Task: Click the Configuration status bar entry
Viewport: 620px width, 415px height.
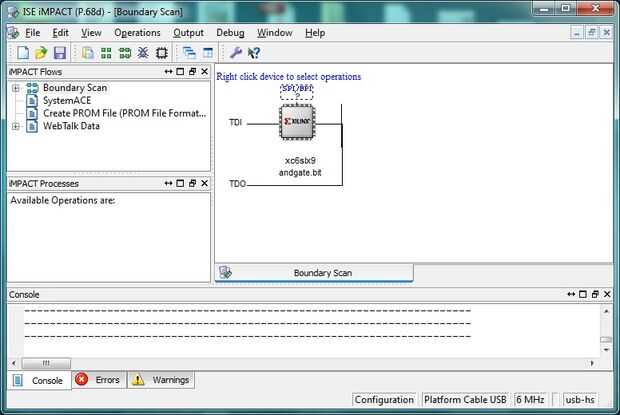Action: pos(384,400)
